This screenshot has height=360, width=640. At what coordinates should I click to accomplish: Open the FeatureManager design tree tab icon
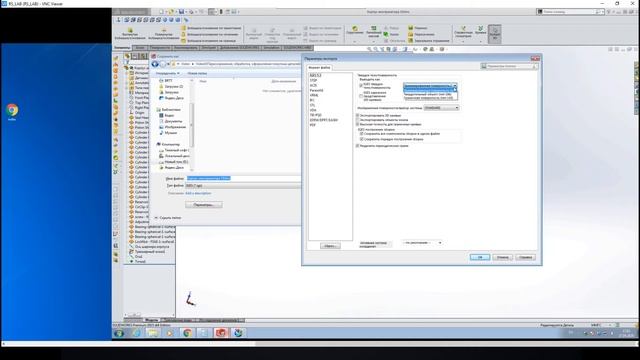pos(127,56)
